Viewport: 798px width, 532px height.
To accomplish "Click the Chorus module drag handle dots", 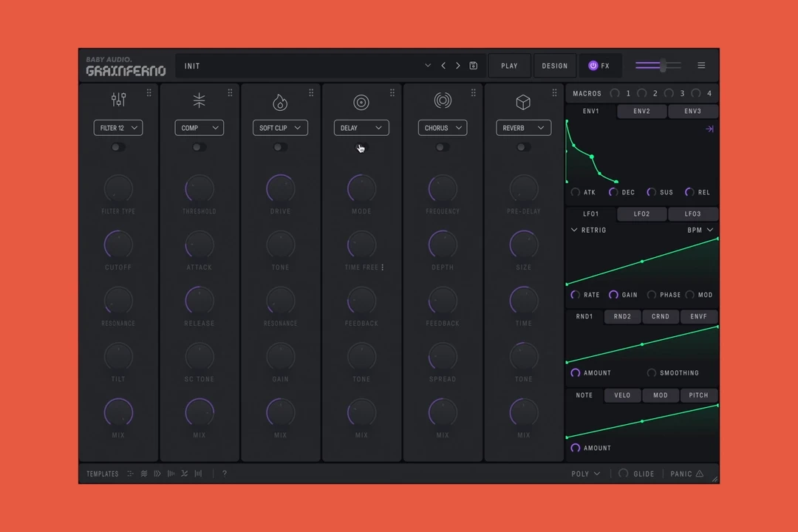I will [x=474, y=92].
